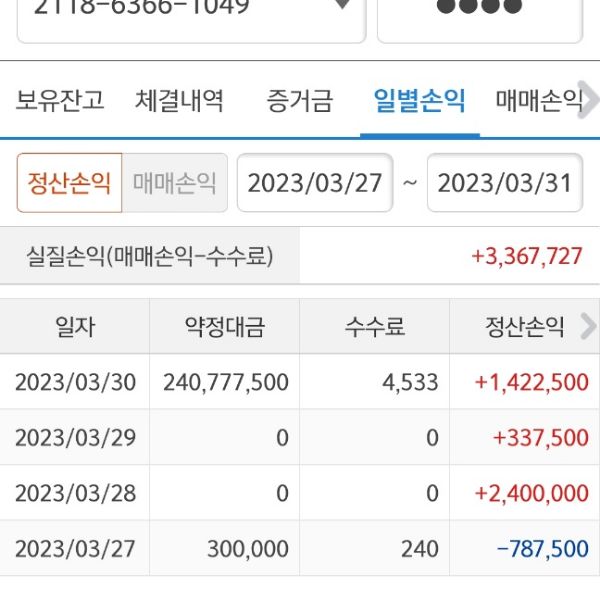Image resolution: width=600 pixels, height=600 pixels.
Task: Pick start date 2023/03/27
Action: coord(315,183)
